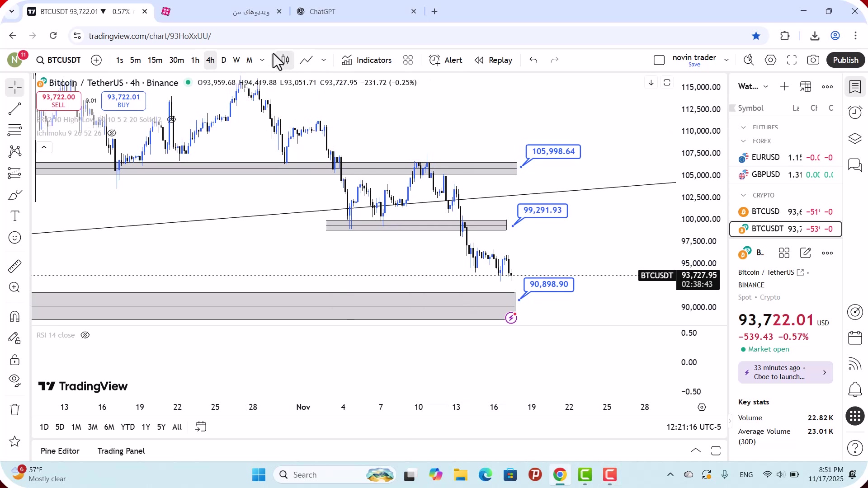Collapse the FOREX watchlist section
The height and width of the screenshot is (488, 868).
[x=743, y=141]
